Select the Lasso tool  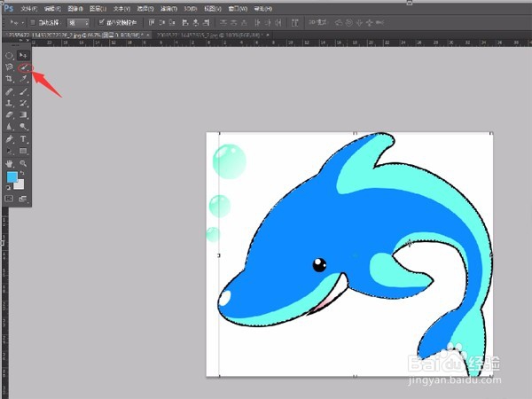[10, 66]
